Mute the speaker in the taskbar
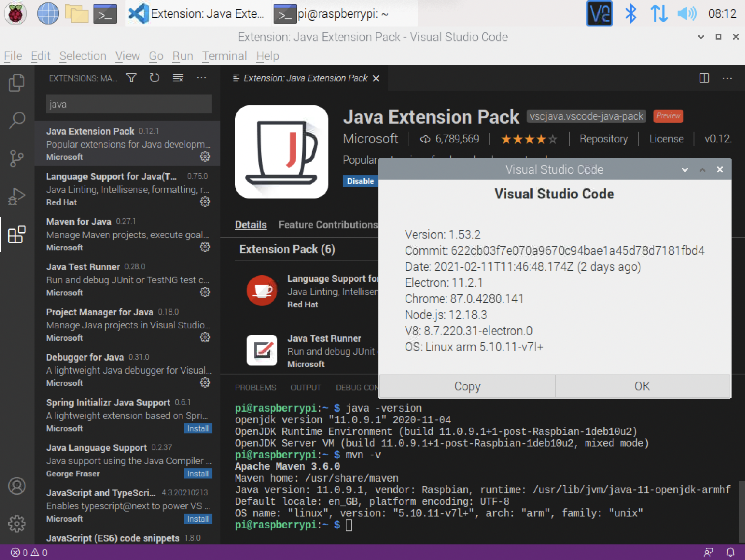Screen dimensions: 745x560 click(687, 13)
